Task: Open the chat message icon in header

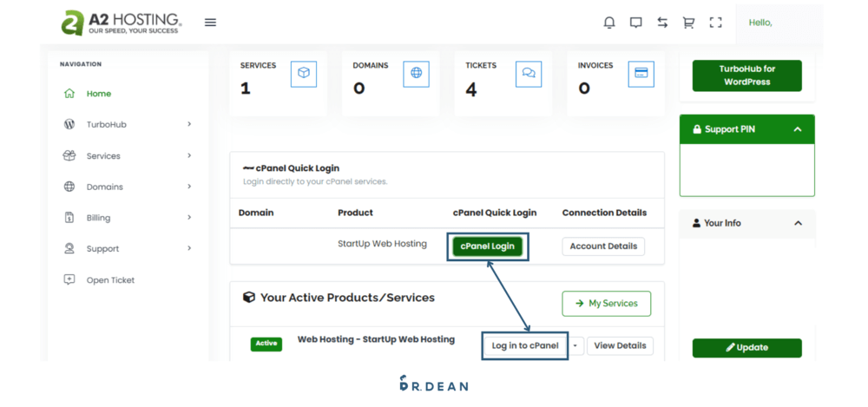Action: [636, 23]
